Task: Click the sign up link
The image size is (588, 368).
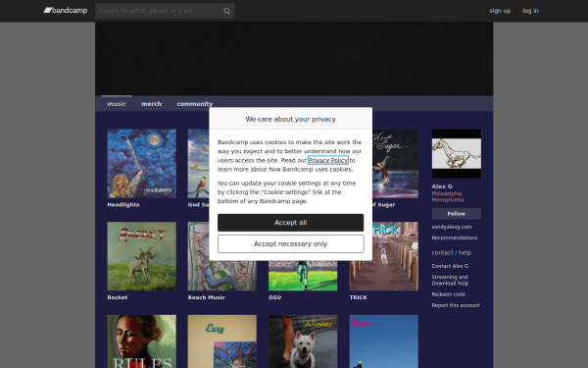Action: pos(500,11)
